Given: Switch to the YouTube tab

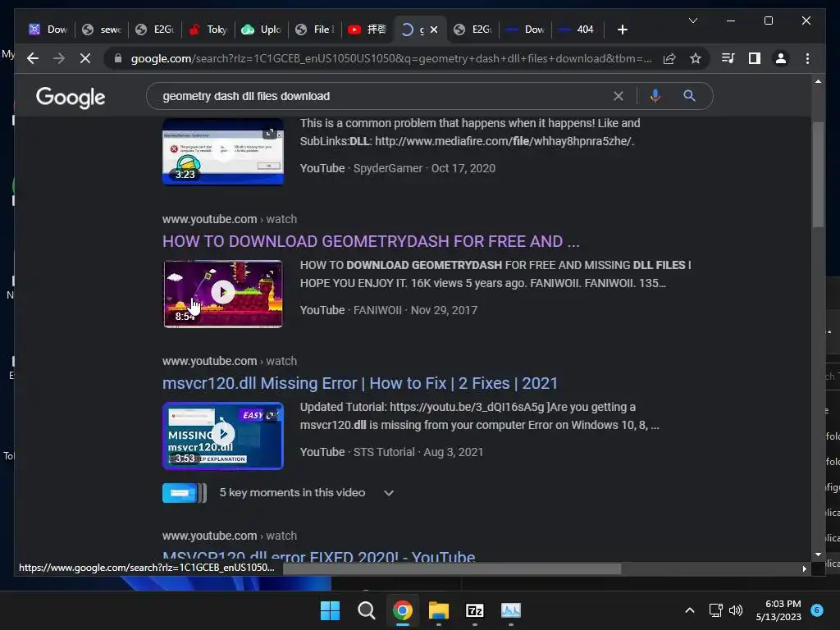Looking at the screenshot, I should [367, 30].
